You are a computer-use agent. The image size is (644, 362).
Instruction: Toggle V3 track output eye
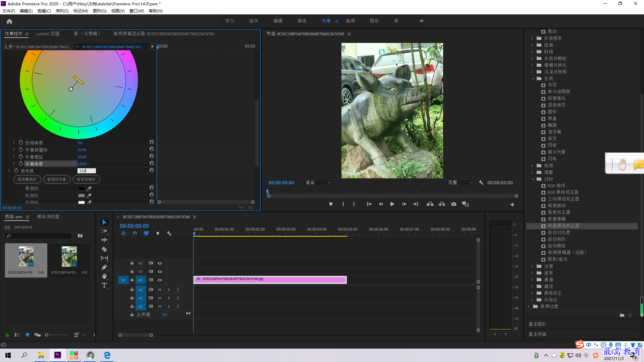160,263
